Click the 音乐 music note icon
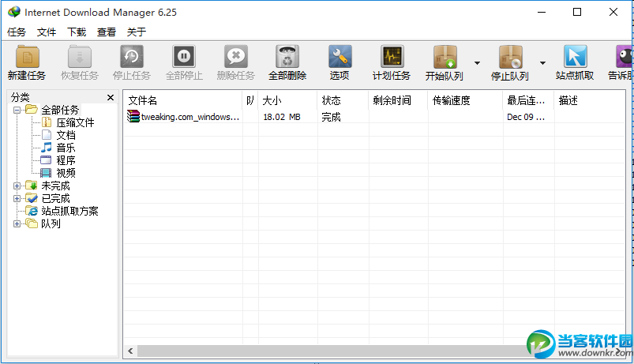634x364 pixels. point(47,147)
